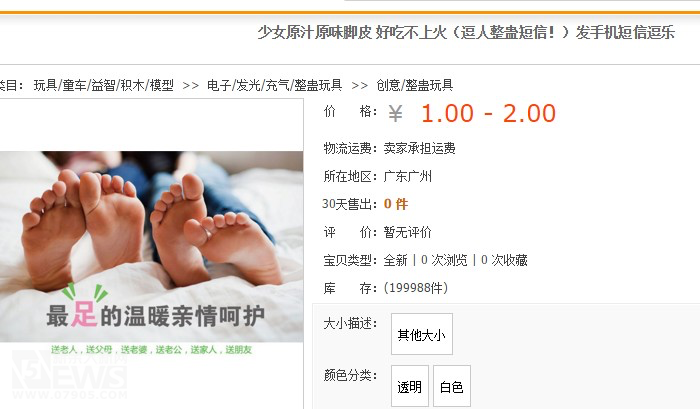Select the 其他大小 size option
Screen dimensions: 700x409
click(x=422, y=334)
